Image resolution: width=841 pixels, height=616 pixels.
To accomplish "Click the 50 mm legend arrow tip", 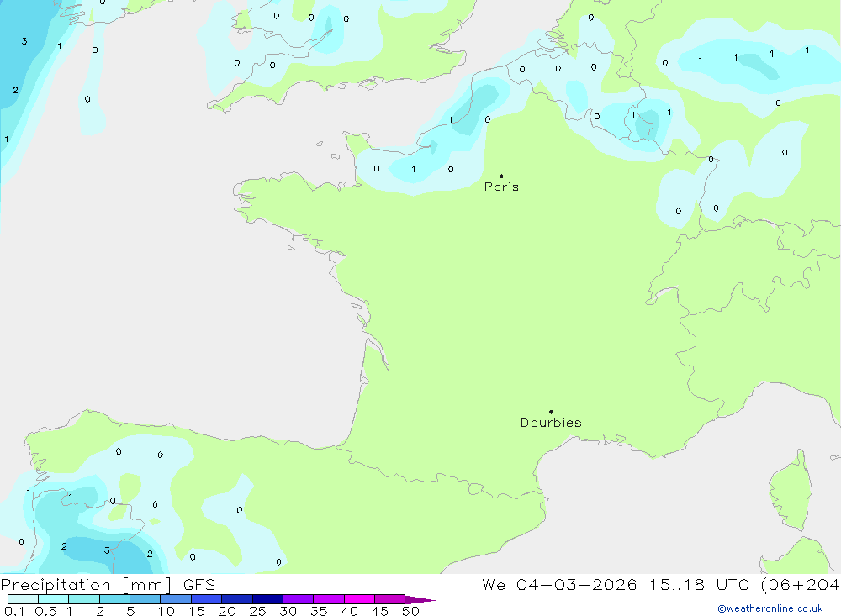I will 420,600.
